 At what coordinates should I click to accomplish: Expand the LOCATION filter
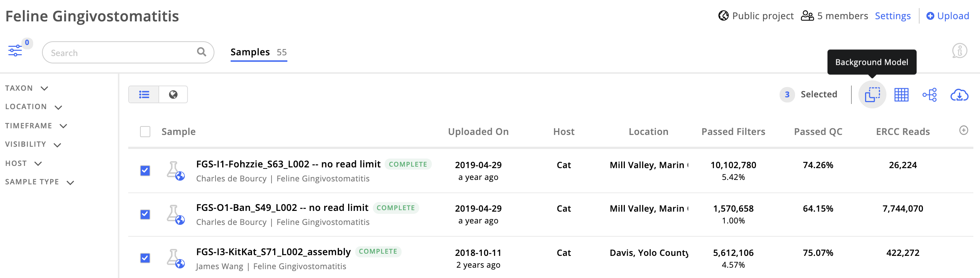tap(34, 107)
